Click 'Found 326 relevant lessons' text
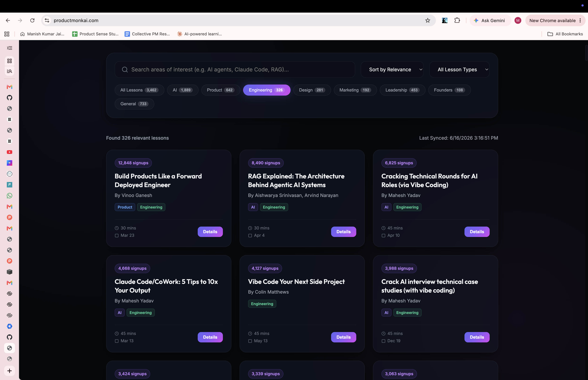 (137, 138)
